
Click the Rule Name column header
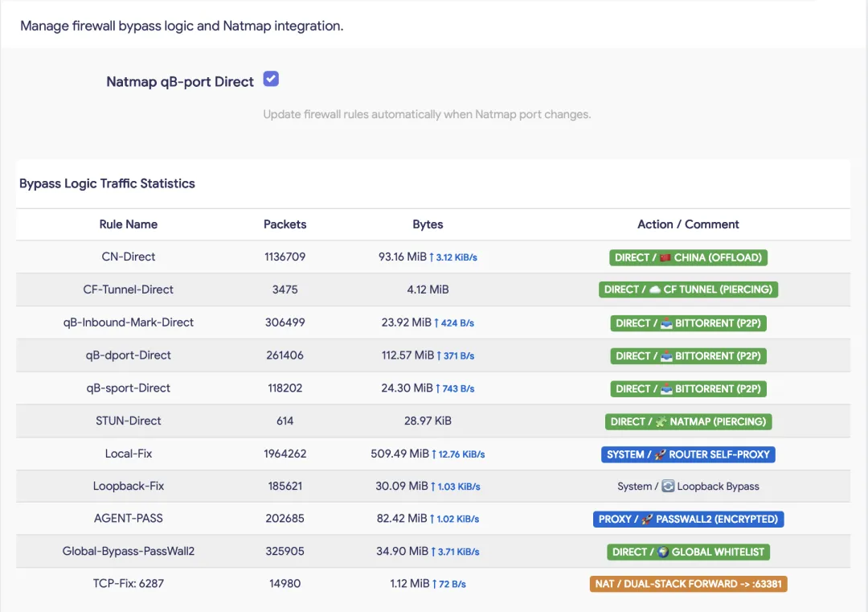(x=129, y=224)
